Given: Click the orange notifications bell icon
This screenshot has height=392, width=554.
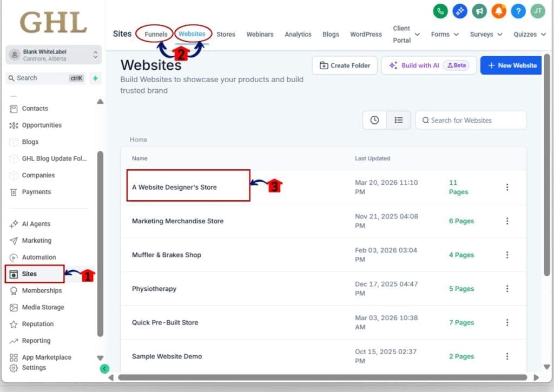Looking at the screenshot, I should [x=498, y=11].
